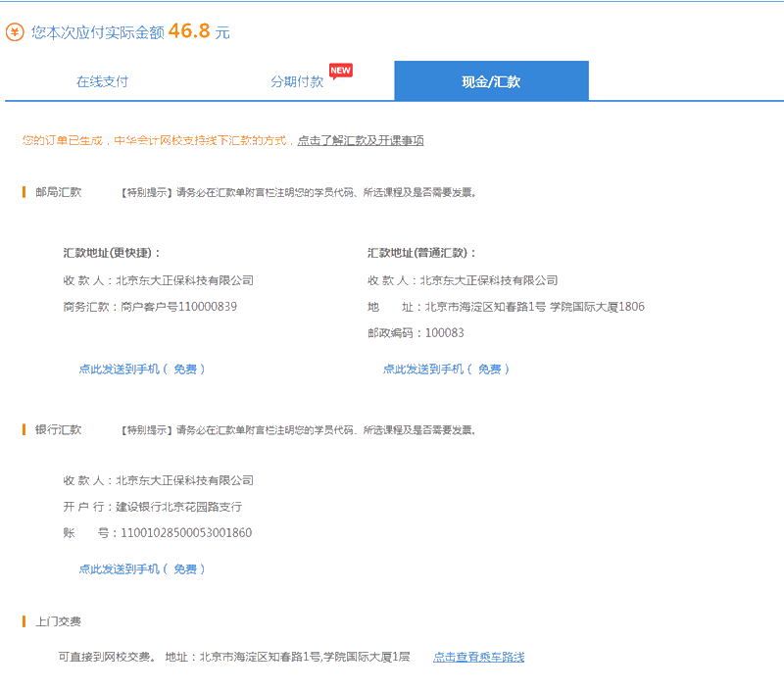Click 点此发送到手机 in 银行汇款 section
Viewport: 784px width, 691px height.
tap(143, 568)
